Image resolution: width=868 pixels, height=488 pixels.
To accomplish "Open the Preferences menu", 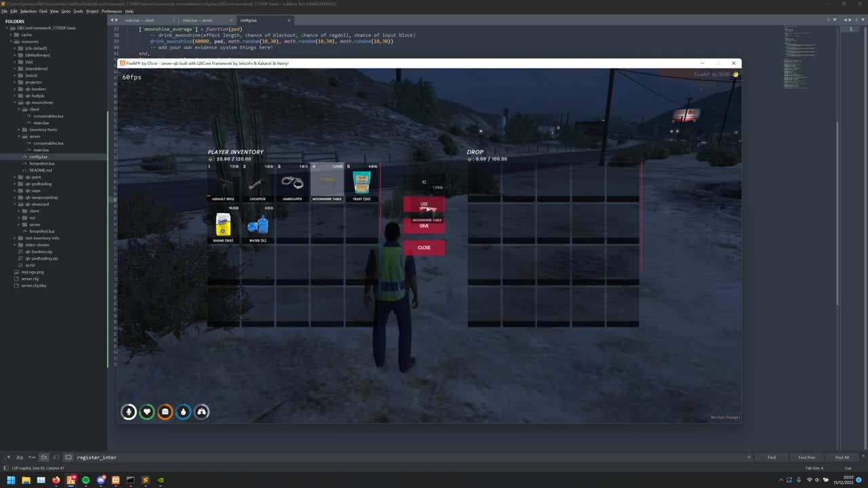I will tap(111, 12).
